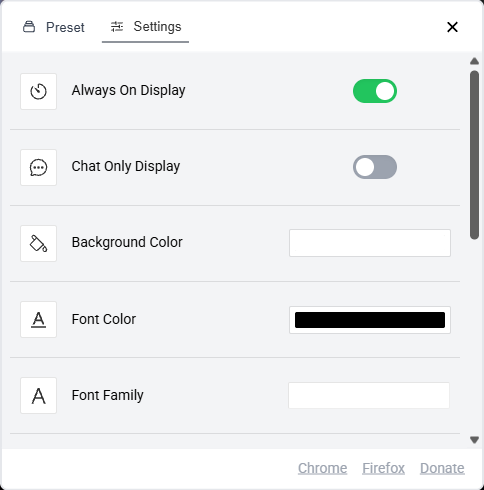This screenshot has width=484, height=490.
Task: Enable the Chat Only Display toggle
Action: (375, 167)
